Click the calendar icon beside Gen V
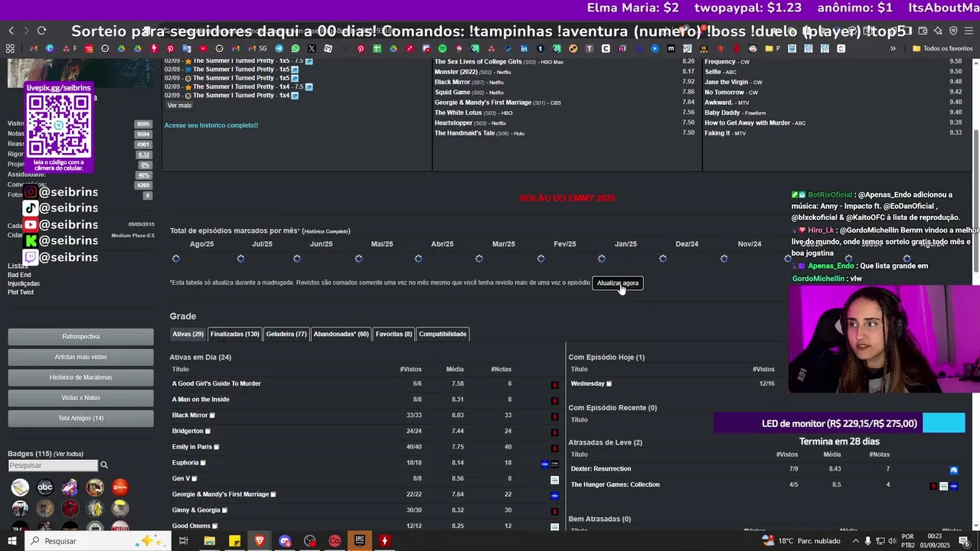 pos(194,478)
